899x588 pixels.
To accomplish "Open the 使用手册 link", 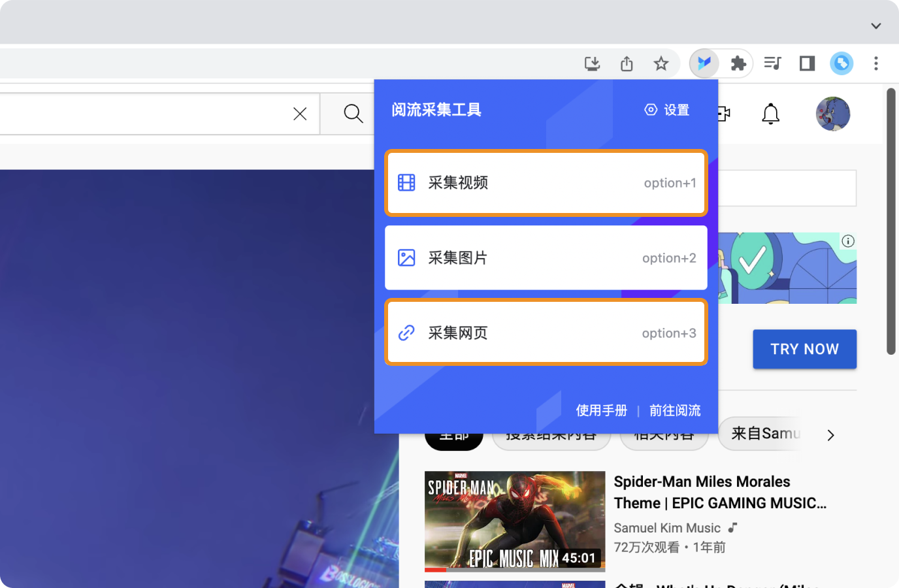I will click(x=601, y=410).
